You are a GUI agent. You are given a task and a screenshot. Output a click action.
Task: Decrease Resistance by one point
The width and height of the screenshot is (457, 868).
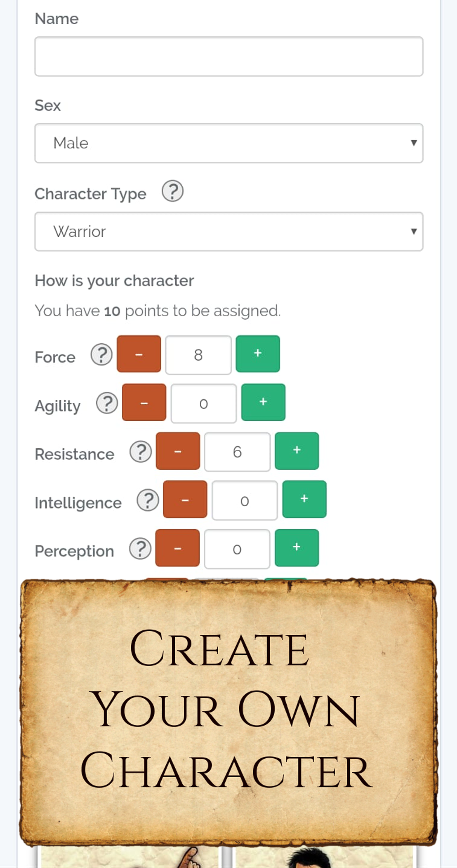(177, 451)
